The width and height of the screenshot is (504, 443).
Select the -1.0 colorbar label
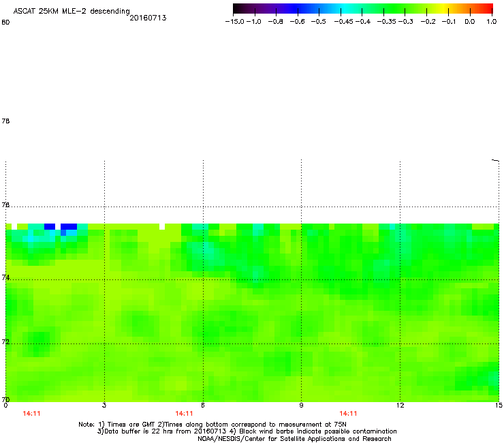tap(254, 22)
